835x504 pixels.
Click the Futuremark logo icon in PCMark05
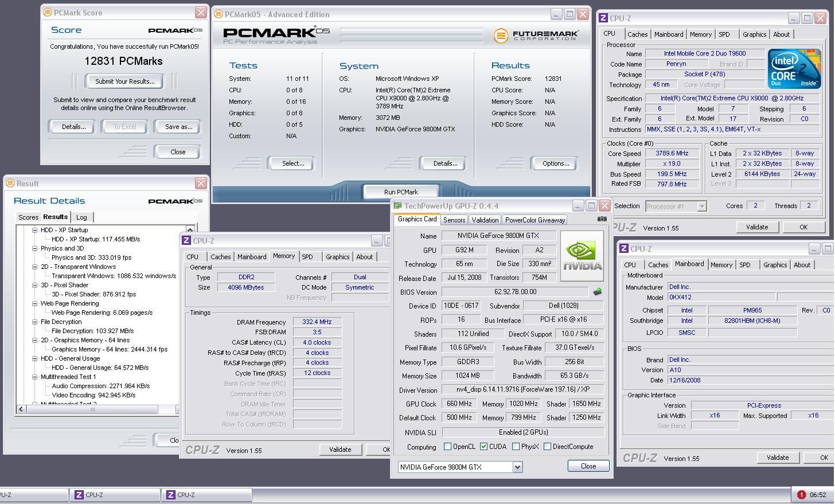pos(501,36)
